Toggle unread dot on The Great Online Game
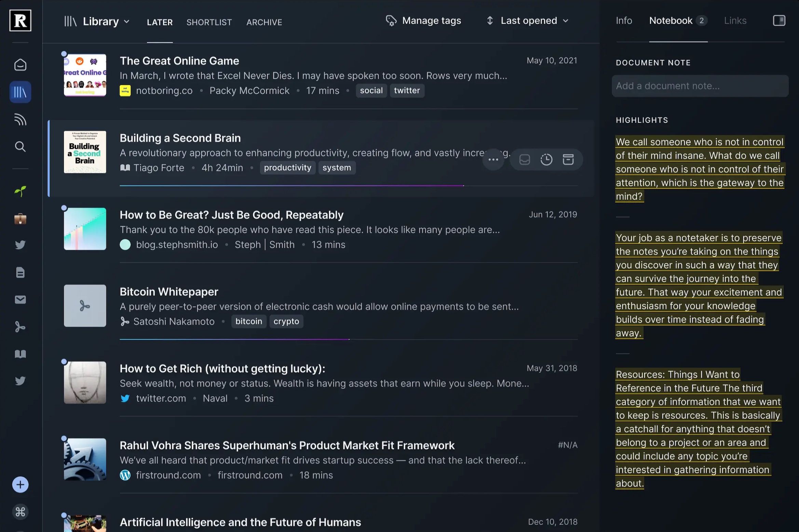 point(64,54)
